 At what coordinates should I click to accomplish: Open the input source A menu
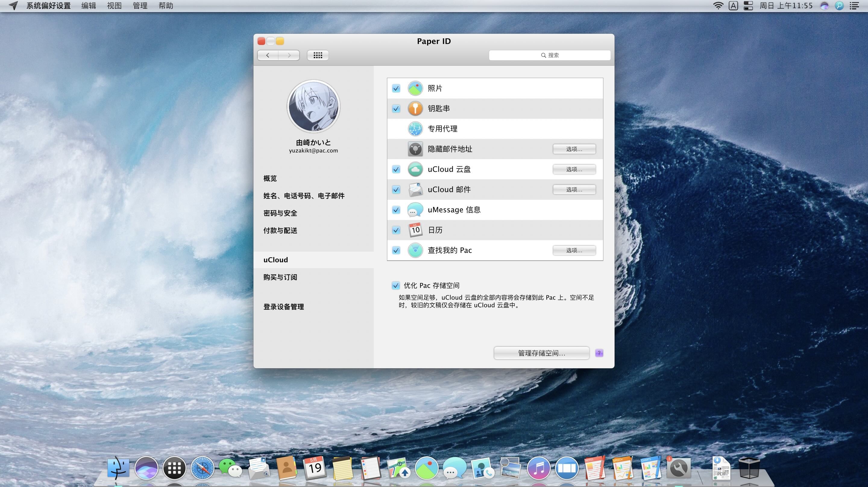pyautogui.click(x=733, y=6)
